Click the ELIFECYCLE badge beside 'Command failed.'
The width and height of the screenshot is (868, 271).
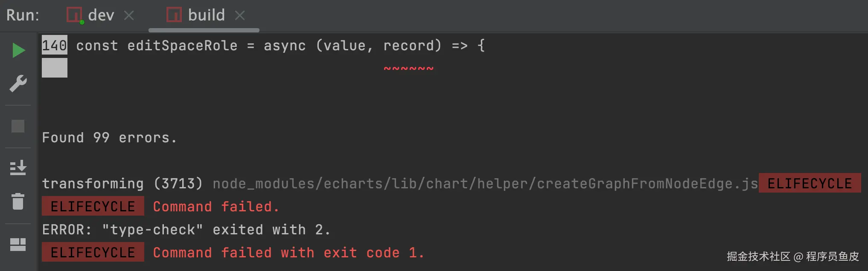coord(93,207)
